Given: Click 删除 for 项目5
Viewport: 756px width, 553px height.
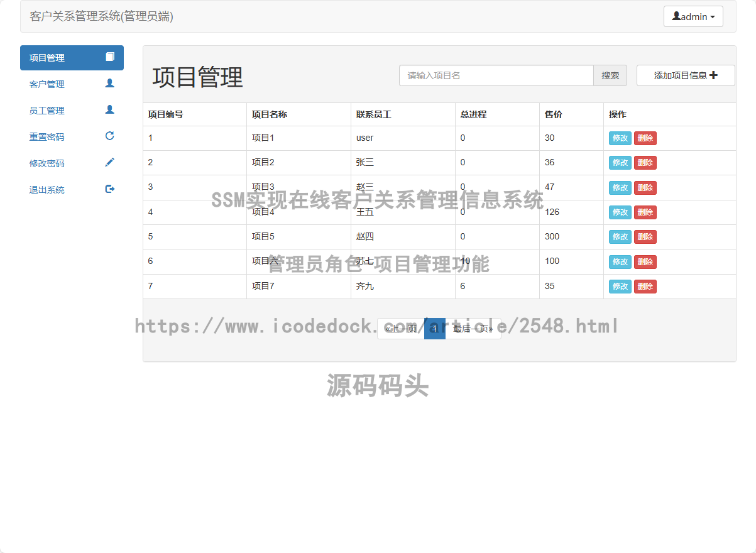Looking at the screenshot, I should pyautogui.click(x=645, y=237).
